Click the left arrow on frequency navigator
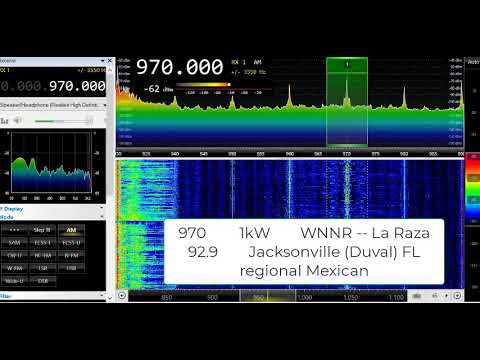Viewport: 480px width, 360px height. (x=122, y=295)
